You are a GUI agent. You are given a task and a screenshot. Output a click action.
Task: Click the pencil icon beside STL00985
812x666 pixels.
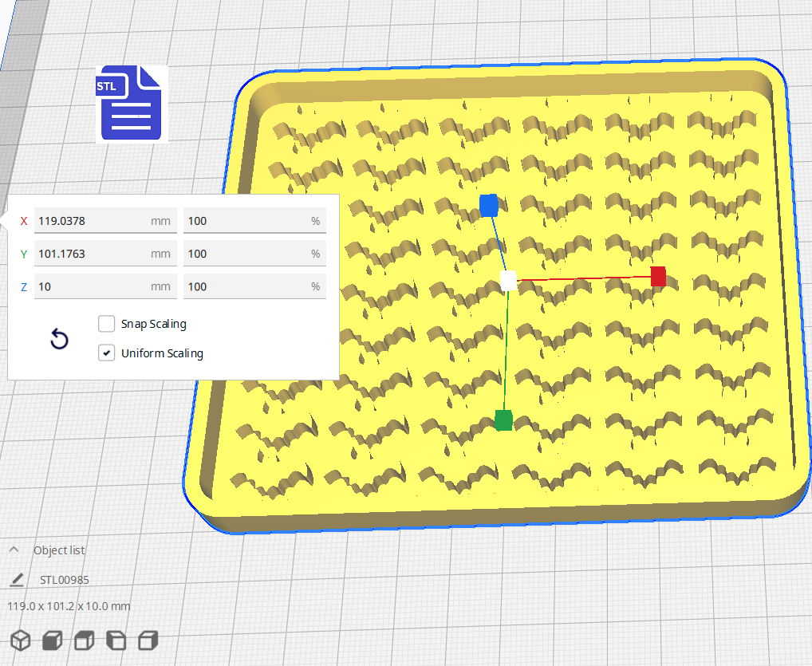tap(18, 579)
